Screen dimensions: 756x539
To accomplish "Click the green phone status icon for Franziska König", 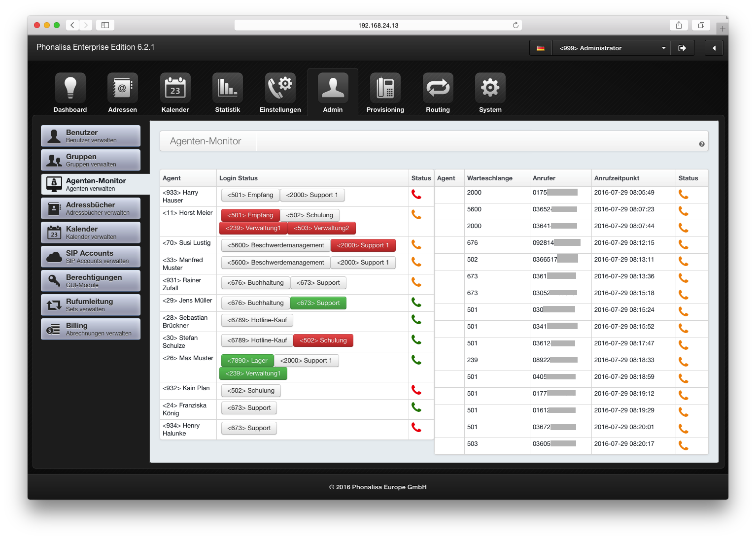I will coord(416,407).
